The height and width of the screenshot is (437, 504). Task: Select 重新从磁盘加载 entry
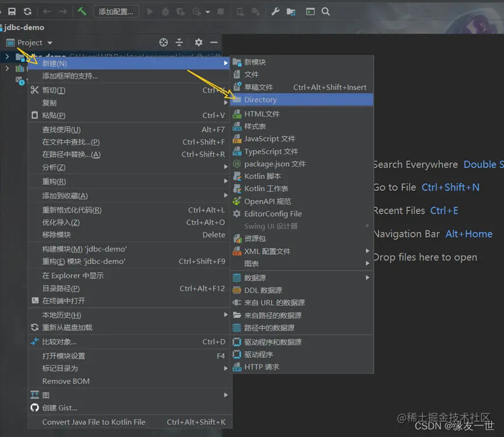coord(129,327)
